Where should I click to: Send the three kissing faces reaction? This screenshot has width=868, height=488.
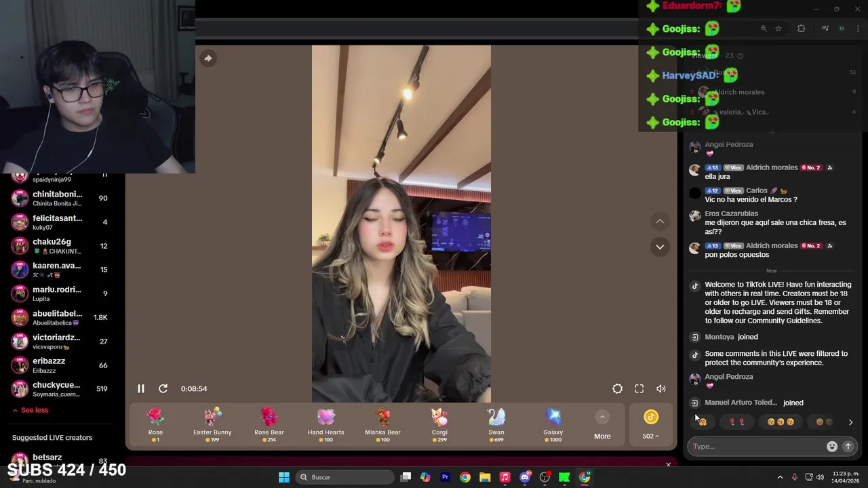781,422
